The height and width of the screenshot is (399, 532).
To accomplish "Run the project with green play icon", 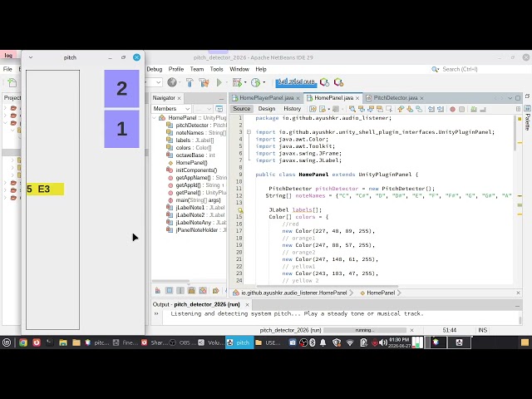I will 219,82.
